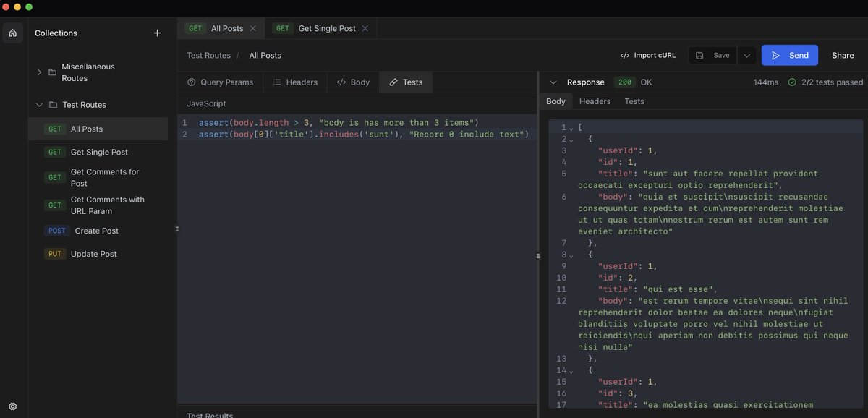Click the sidebar resize handle
The image size is (868, 418).
pos(176,229)
